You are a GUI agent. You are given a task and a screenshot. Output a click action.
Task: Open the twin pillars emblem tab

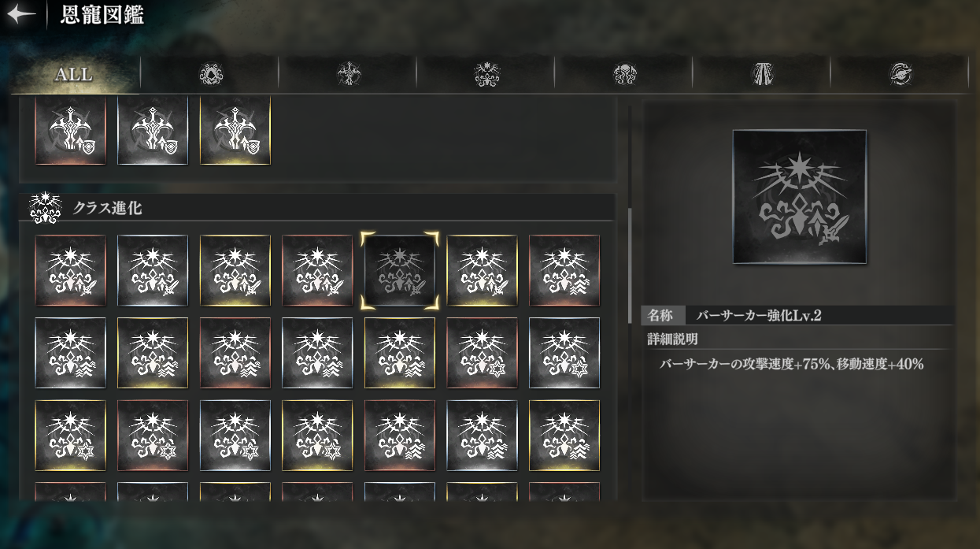(x=762, y=75)
